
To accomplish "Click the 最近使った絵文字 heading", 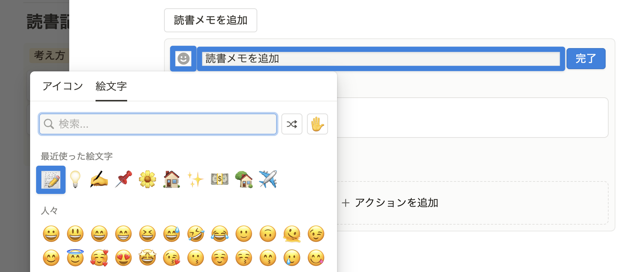I will tap(77, 156).
